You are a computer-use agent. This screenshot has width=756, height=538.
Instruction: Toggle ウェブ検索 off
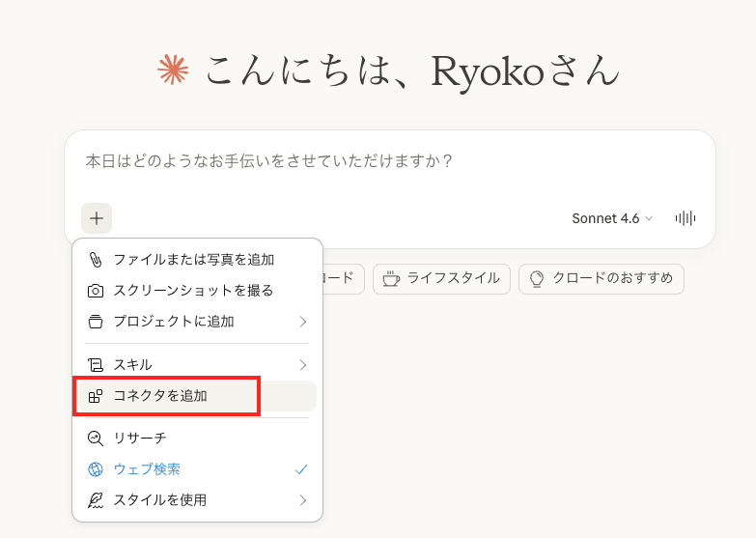coord(147,469)
